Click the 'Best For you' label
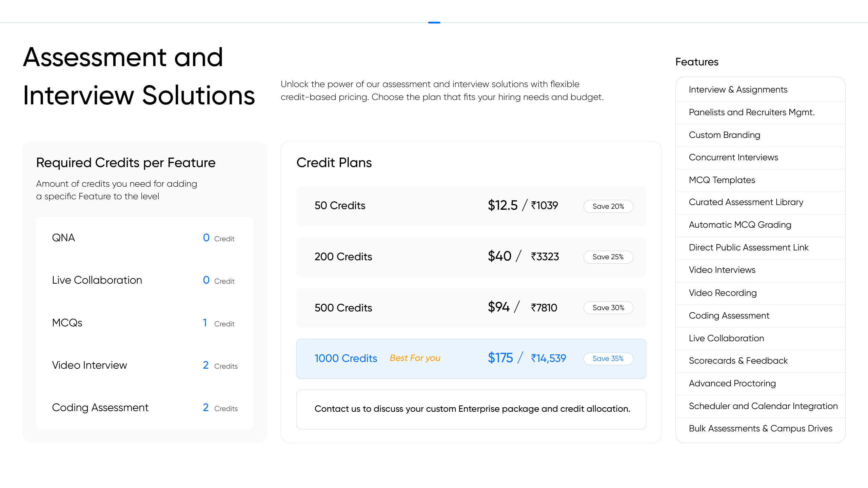 (x=415, y=358)
